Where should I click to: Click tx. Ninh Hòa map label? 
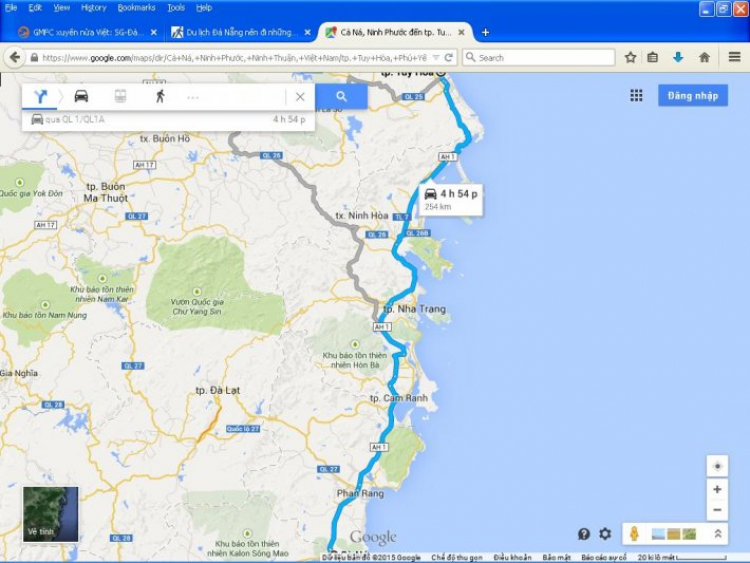coord(362,216)
